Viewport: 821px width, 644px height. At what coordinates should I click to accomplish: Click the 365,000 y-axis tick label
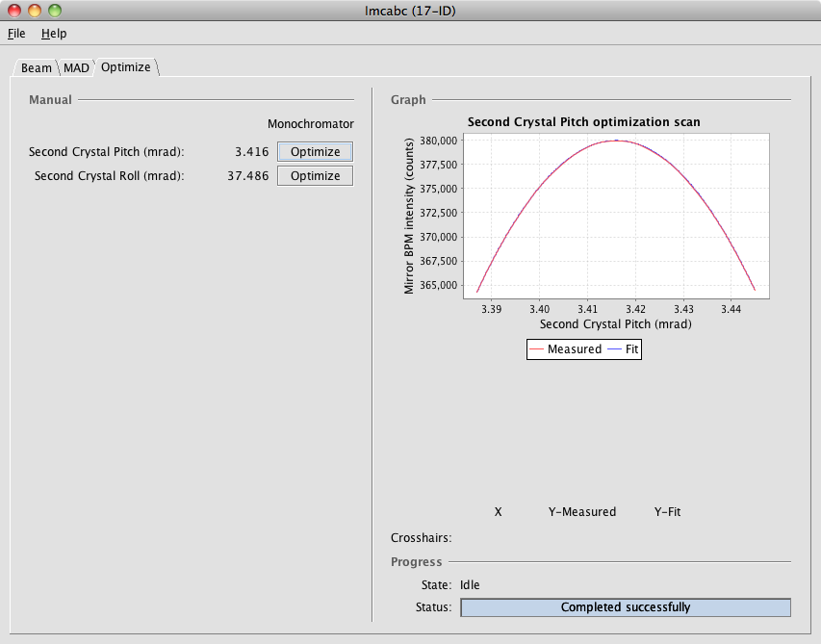439,285
